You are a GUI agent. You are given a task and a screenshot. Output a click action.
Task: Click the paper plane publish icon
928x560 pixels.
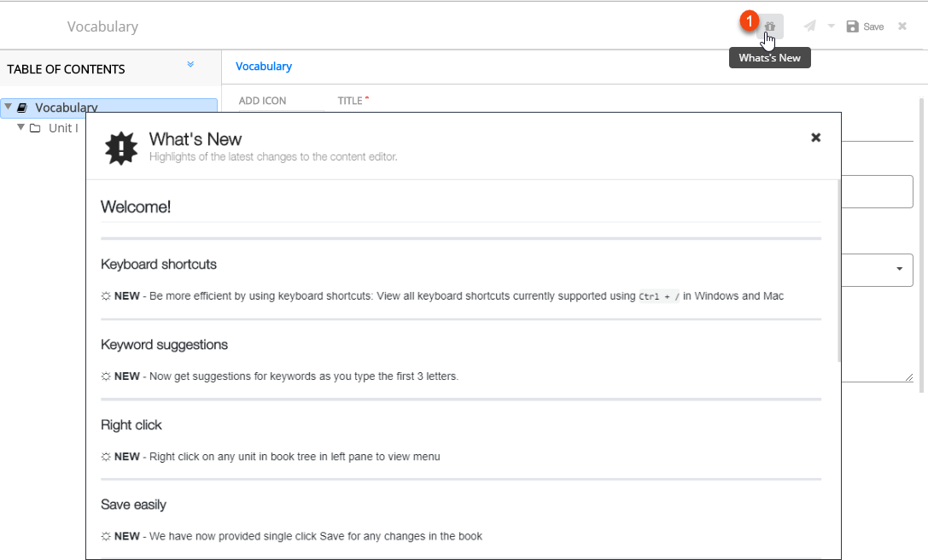click(x=810, y=26)
